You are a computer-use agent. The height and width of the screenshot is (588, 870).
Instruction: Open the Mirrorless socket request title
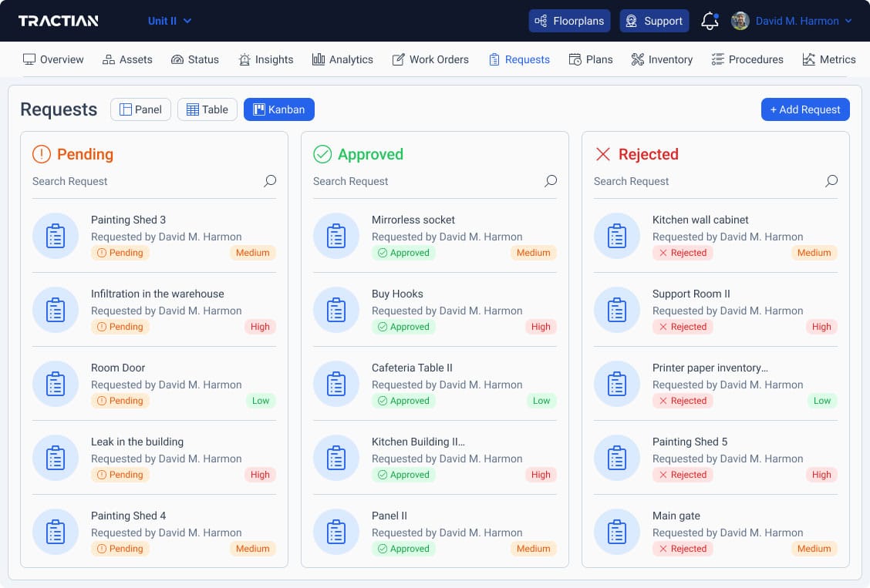point(413,220)
